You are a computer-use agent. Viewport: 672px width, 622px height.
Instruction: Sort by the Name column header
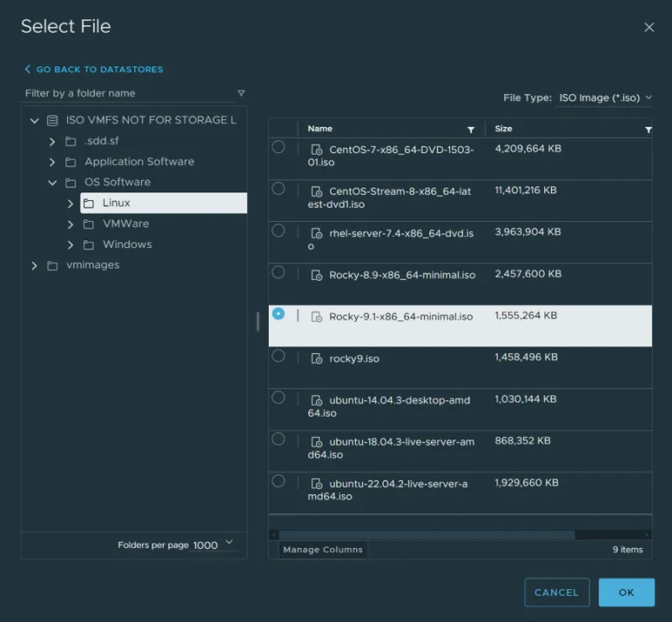(320, 129)
